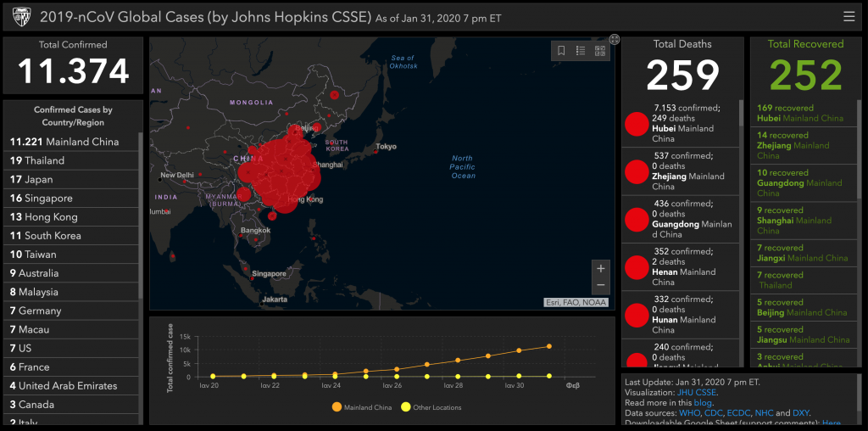
Task: Zoom out on the map
Action: tap(600, 286)
